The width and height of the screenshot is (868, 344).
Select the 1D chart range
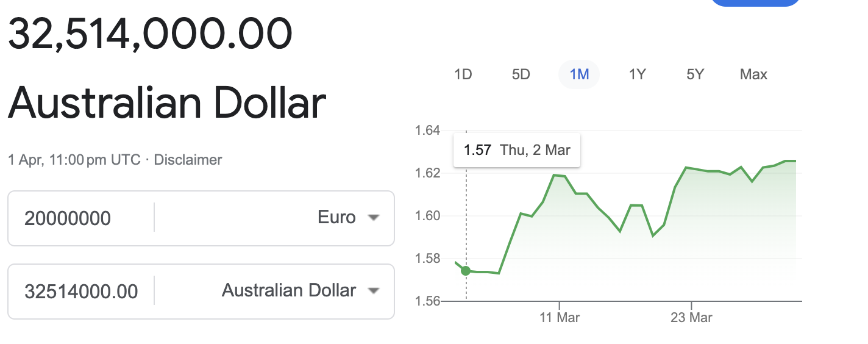(463, 74)
